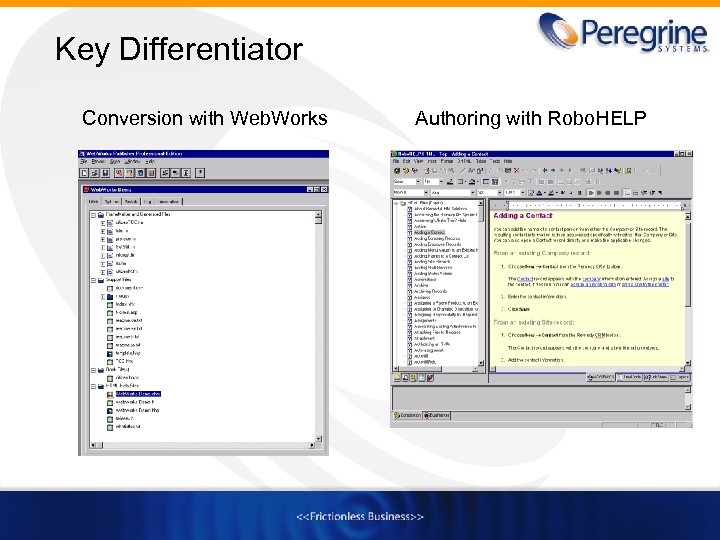The width and height of the screenshot is (720, 540).
Task: Collapse the FrameMaker and Generated Files node
Action: [x=93, y=214]
